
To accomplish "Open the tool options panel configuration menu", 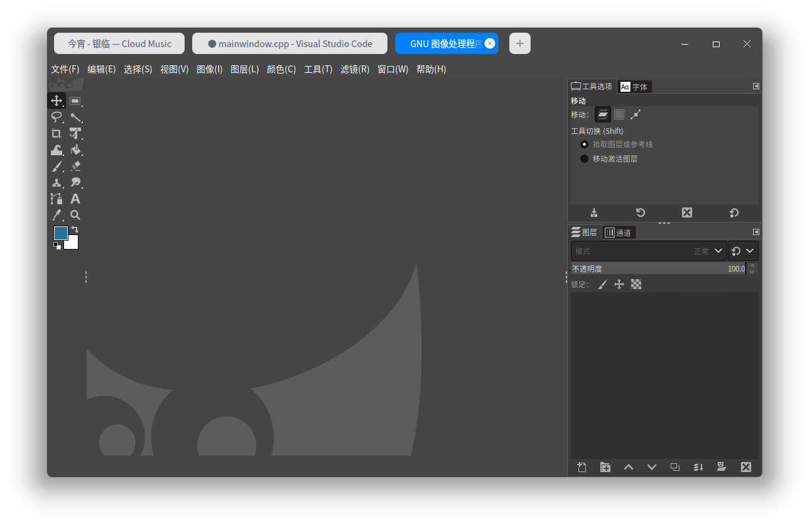I will (x=756, y=86).
